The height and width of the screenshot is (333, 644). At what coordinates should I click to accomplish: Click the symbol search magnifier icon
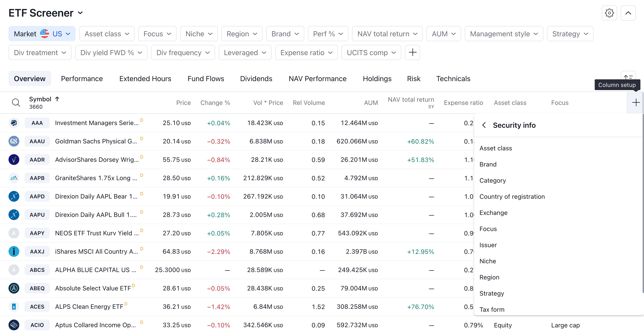coord(16,102)
